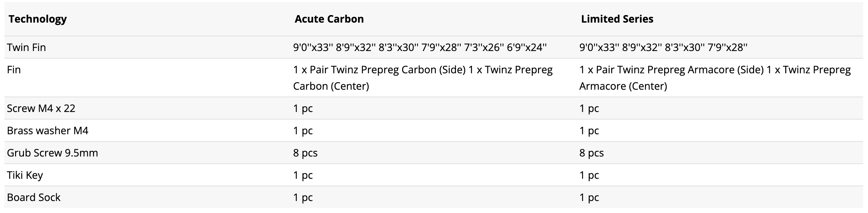Viewport: 868px width, 213px height.
Task: Click the Twinz Prepreg Carbon fin description
Action: 423,78
